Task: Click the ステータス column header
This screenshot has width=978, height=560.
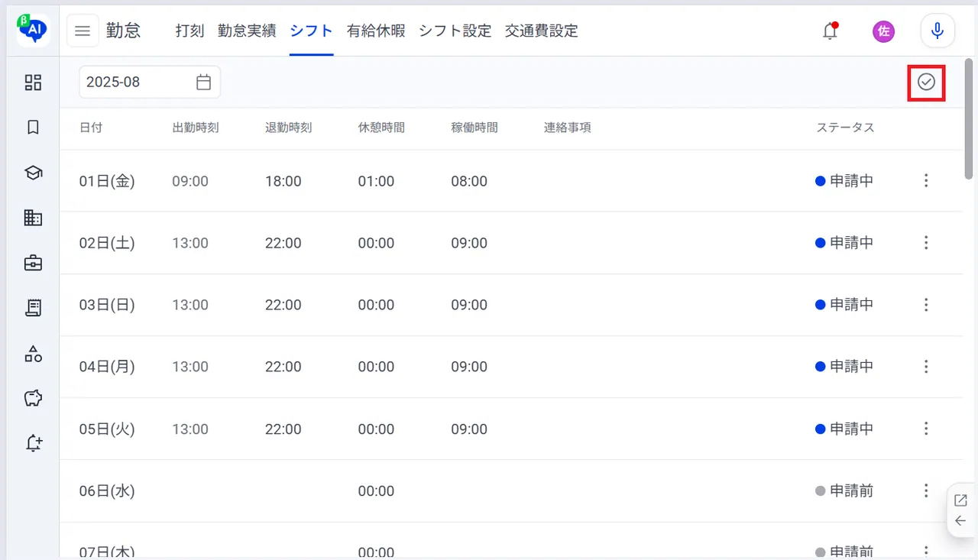Action: click(845, 128)
